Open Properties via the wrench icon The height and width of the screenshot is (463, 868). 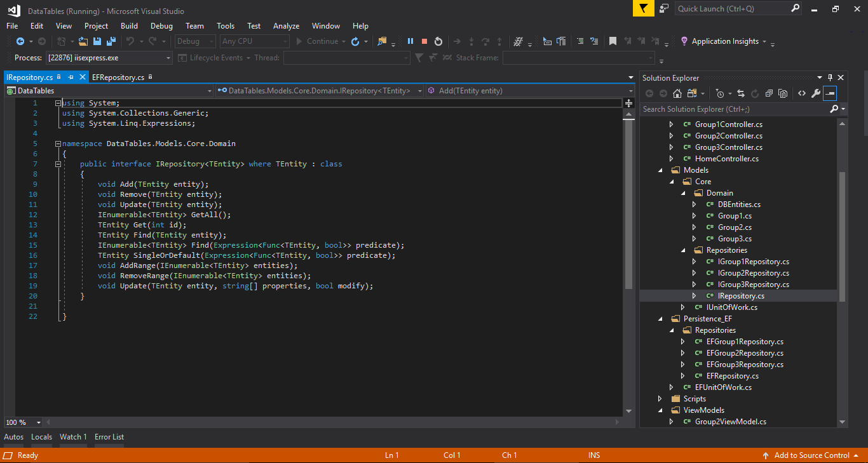(x=815, y=93)
